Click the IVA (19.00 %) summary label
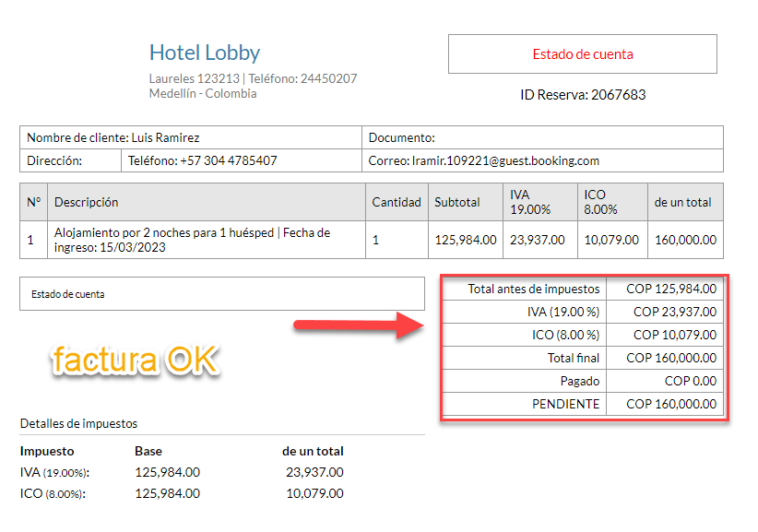Screen dimensions: 758x532 (563, 313)
